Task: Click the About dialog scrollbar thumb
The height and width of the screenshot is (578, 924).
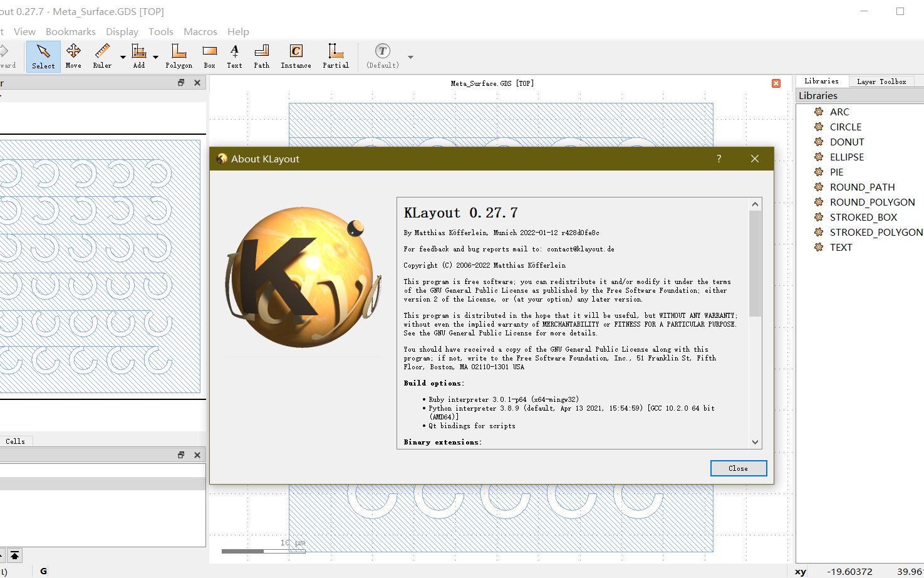Action: (755, 263)
